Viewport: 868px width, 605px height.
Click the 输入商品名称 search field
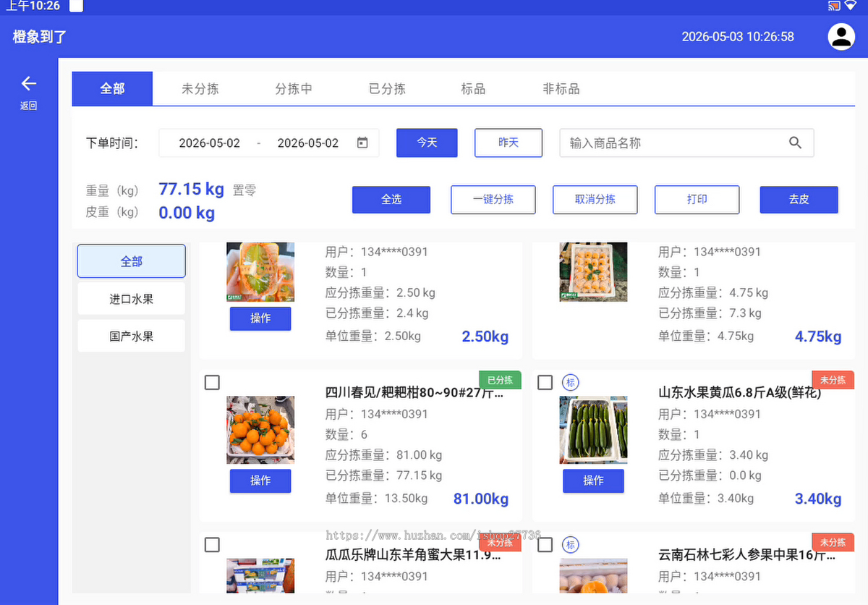coord(686,143)
